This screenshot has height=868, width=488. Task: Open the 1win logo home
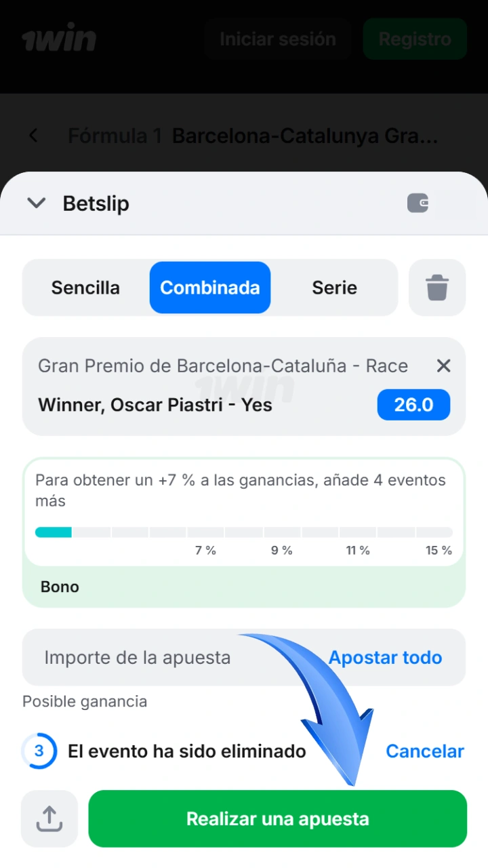(x=59, y=39)
